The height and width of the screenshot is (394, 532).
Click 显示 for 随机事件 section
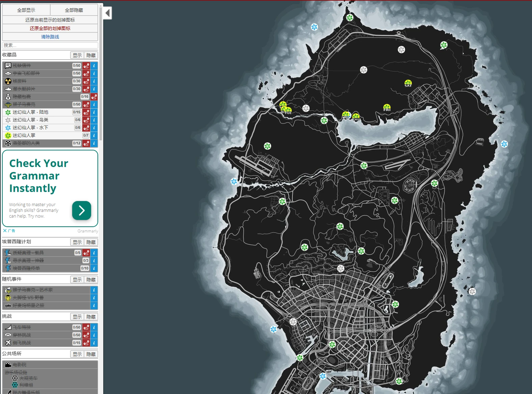pos(77,279)
